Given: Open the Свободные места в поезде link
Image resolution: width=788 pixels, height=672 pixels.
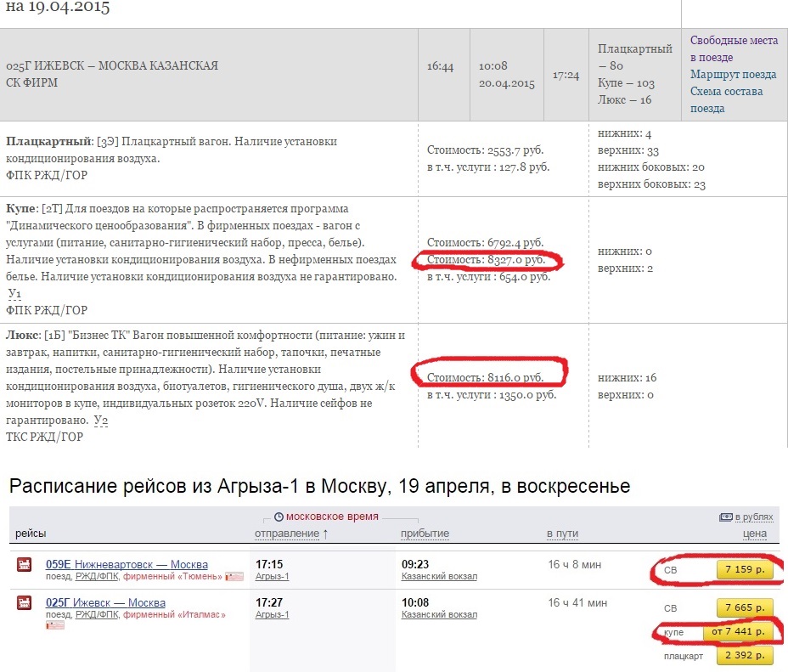Looking at the screenshot, I should pyautogui.click(x=734, y=48).
